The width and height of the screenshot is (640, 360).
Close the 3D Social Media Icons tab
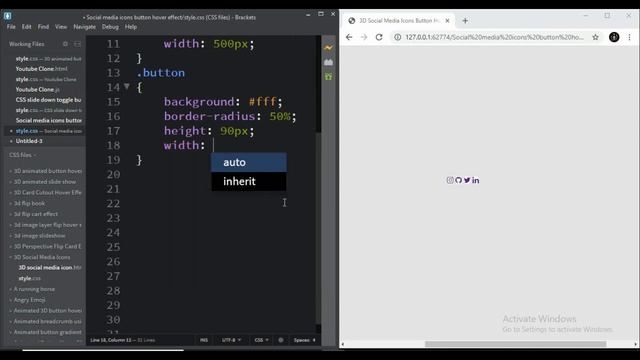pos(447,20)
